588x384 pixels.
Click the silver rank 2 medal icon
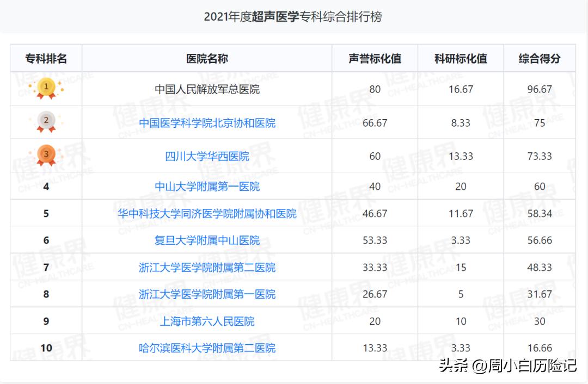click(x=46, y=122)
